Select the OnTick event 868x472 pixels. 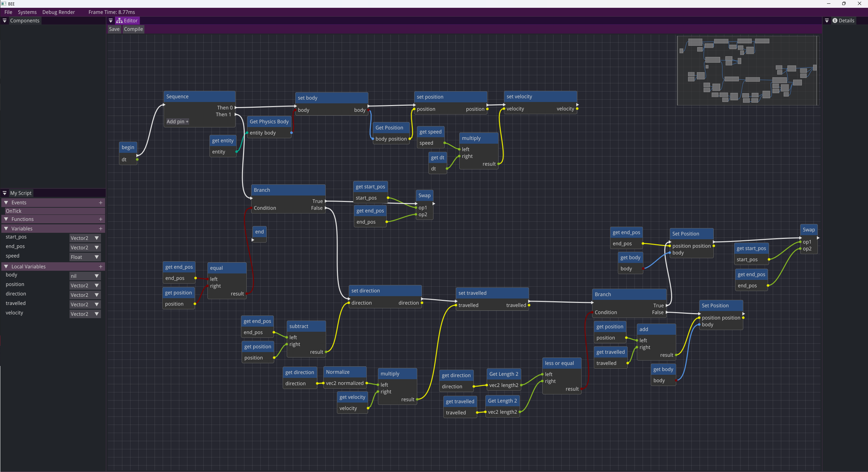14,211
